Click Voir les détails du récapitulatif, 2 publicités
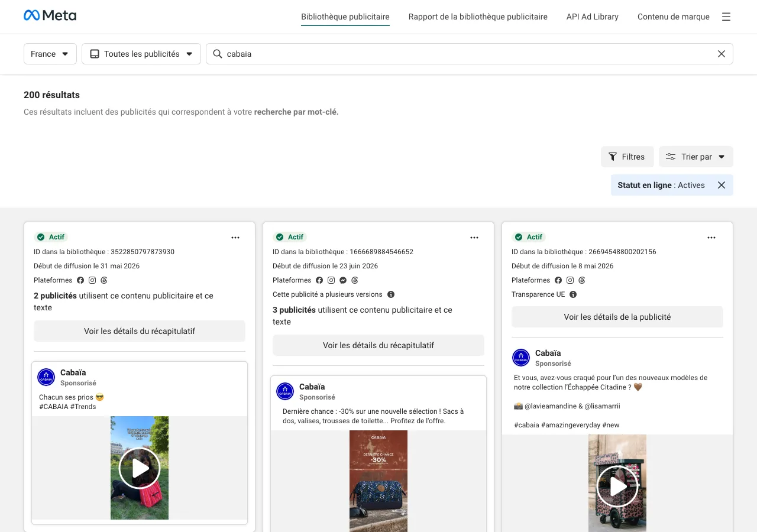The height and width of the screenshot is (532, 757). 140,331
